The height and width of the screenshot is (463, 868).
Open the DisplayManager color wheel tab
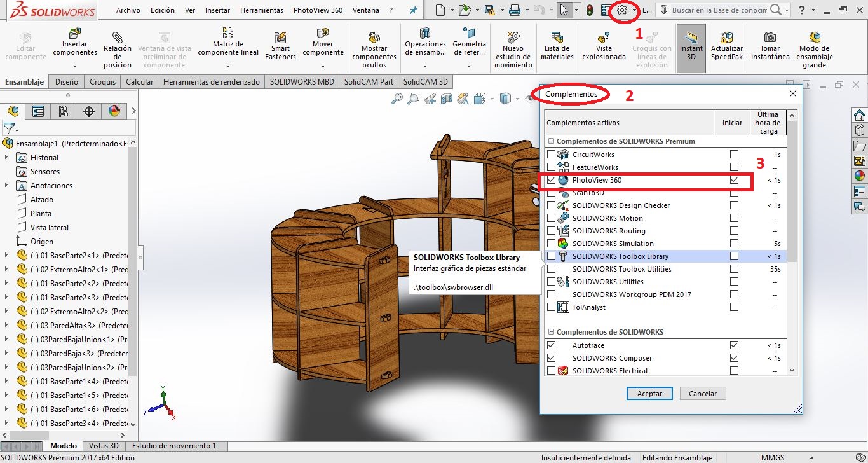point(114,111)
